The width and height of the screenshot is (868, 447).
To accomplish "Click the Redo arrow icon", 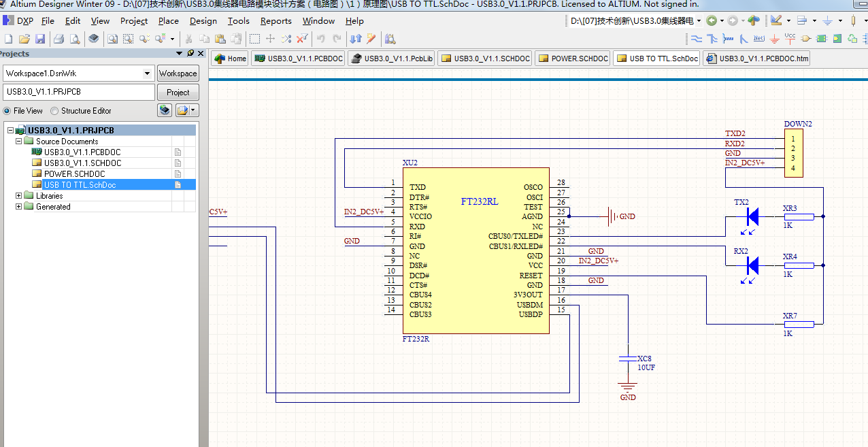I will [x=336, y=39].
